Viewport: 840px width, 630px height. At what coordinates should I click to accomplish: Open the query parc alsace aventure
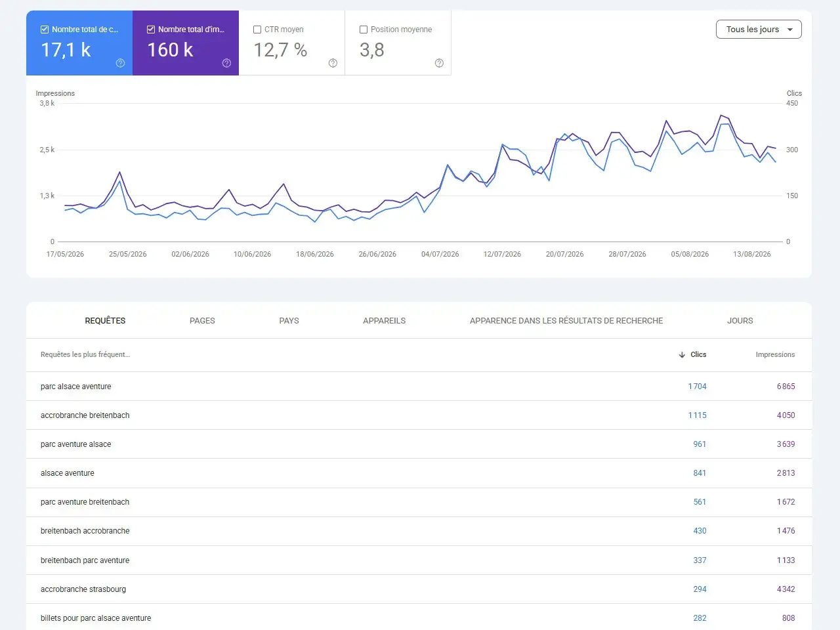[x=75, y=387]
